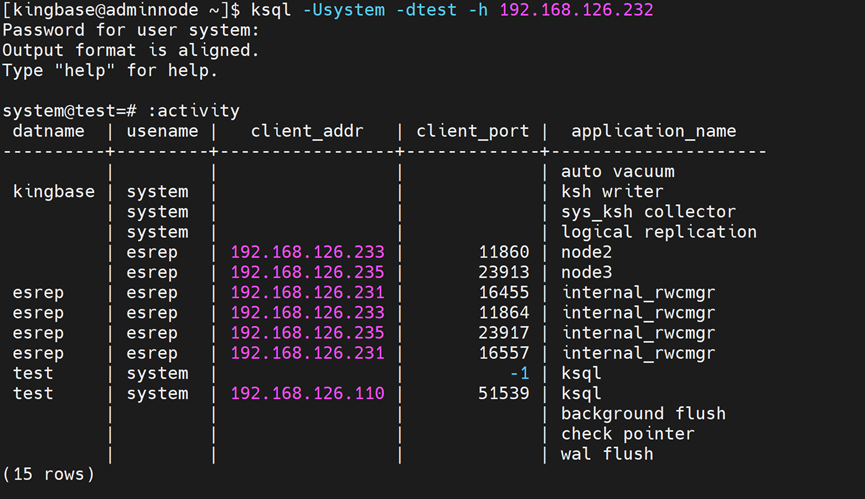Viewport: 865px width, 499px height.
Task: Click the '(15 rows)' result summary
Action: click(49, 475)
